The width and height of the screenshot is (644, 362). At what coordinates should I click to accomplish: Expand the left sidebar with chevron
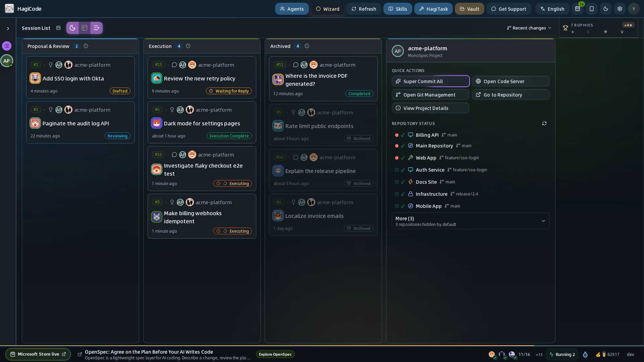(x=8, y=28)
